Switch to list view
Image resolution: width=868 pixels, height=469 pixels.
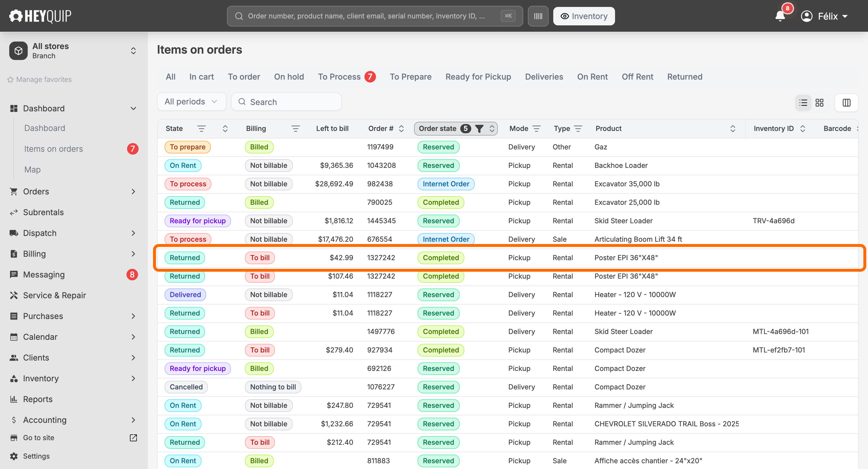803,102
